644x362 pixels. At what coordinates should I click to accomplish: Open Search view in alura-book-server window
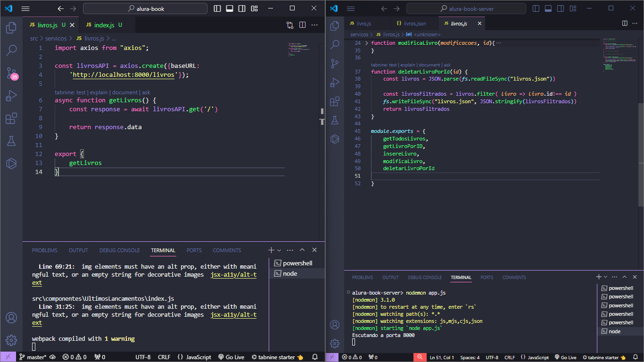(335, 44)
